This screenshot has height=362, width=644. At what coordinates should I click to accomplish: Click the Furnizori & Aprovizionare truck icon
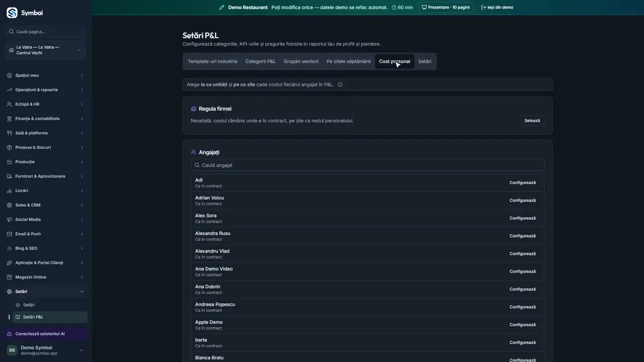[x=10, y=176]
